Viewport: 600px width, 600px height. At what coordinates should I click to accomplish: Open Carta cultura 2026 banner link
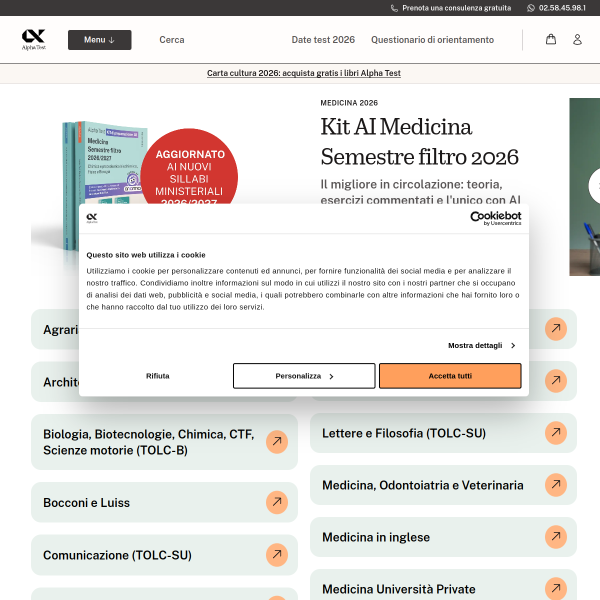(304, 73)
